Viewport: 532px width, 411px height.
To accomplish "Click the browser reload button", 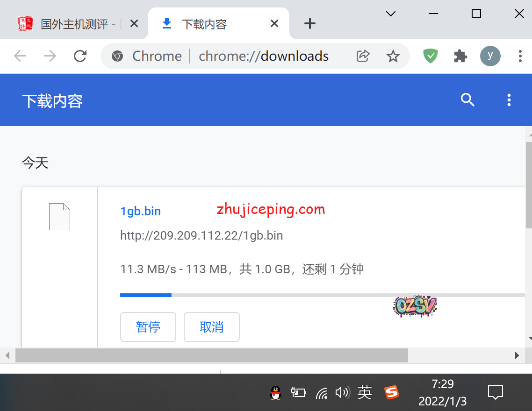I will coord(80,56).
